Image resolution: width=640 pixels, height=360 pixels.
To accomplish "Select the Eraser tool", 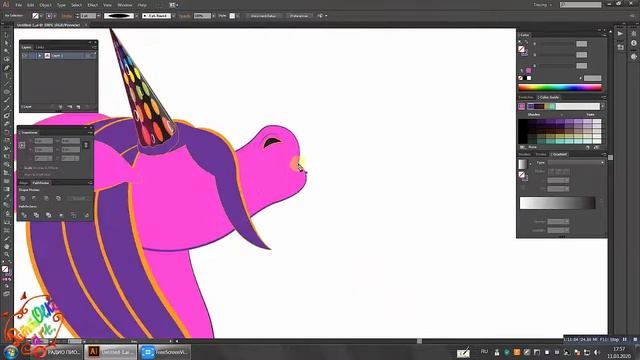I will (6, 124).
